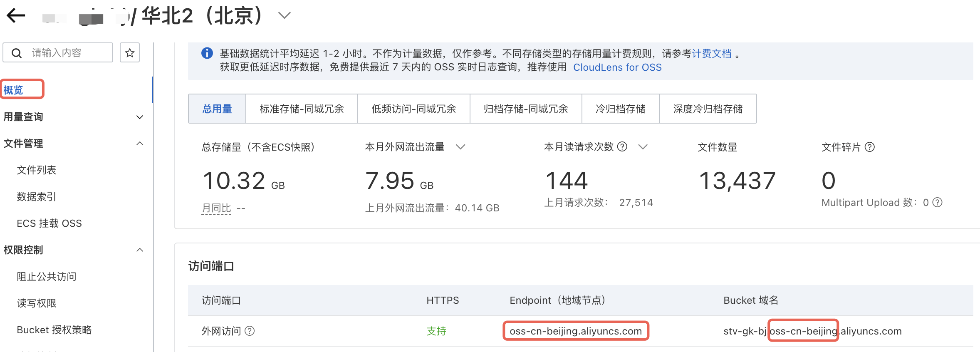This screenshot has height=352, width=980.
Task: Collapse the 文件管理 sidebar section
Action: click(x=140, y=144)
